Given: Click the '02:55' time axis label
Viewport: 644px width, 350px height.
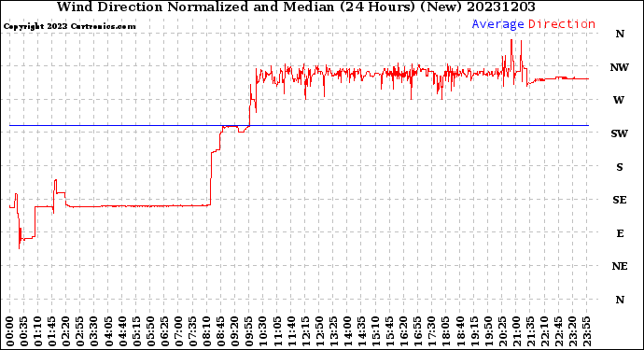Looking at the screenshot, I should point(80,331).
